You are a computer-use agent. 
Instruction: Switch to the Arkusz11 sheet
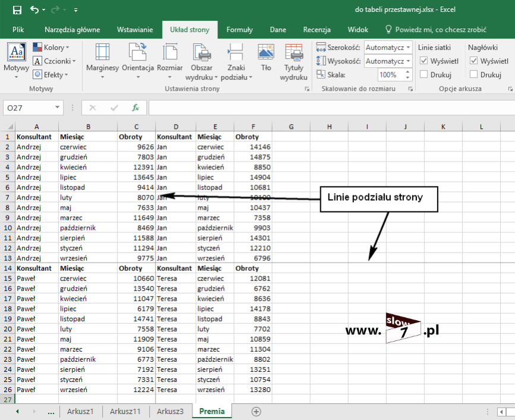click(125, 412)
